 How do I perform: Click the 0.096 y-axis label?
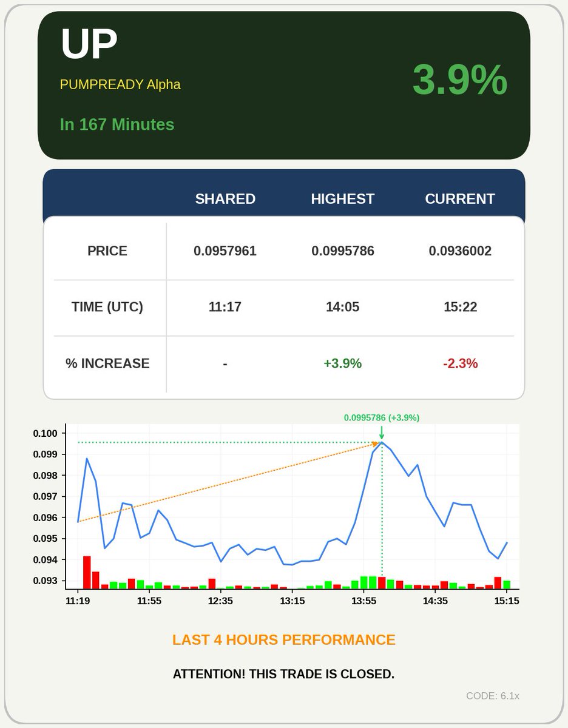[46, 517]
